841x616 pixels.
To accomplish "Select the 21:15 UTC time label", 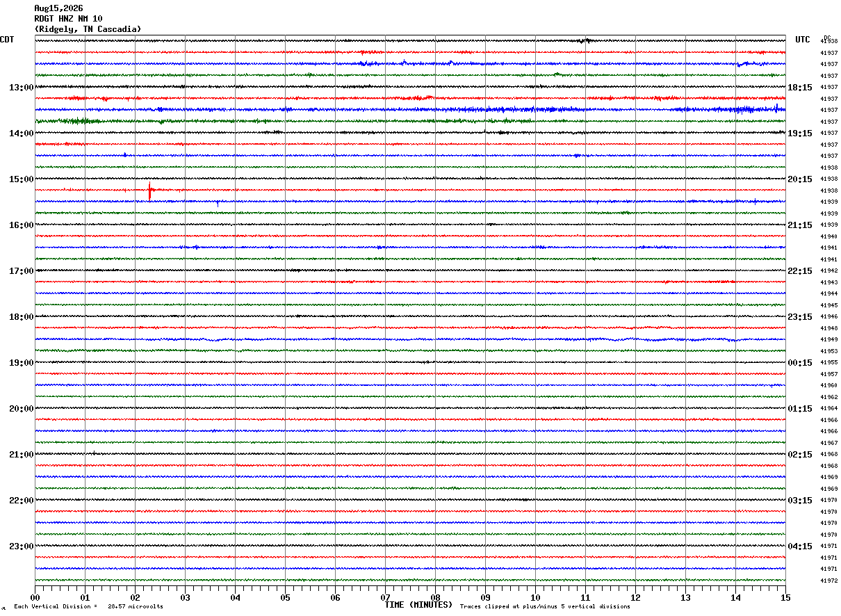I will tap(800, 225).
